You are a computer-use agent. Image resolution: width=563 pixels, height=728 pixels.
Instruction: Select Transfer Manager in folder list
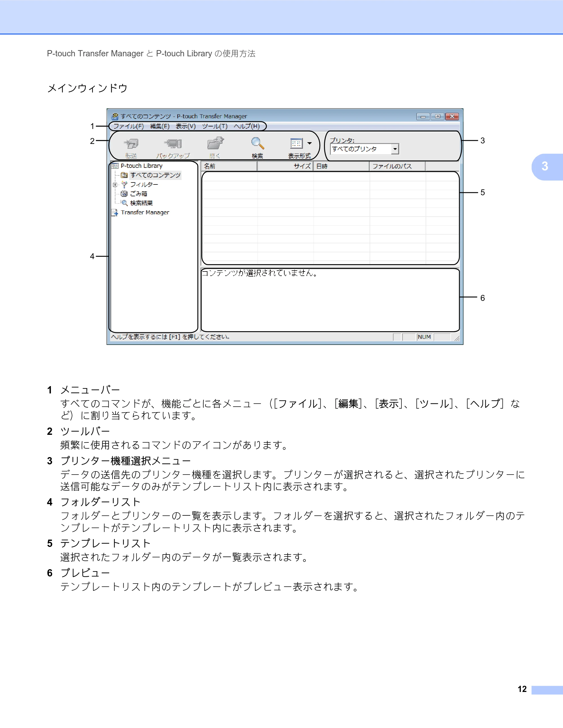145,212
